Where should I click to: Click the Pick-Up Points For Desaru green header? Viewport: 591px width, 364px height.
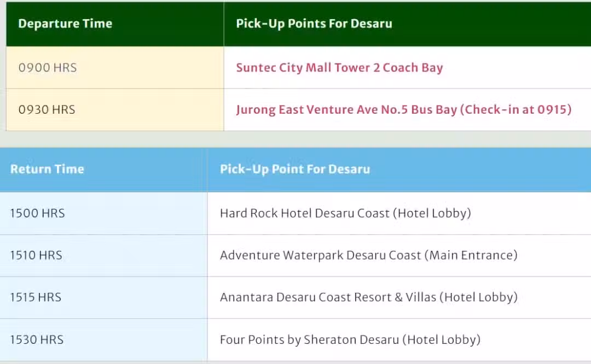tap(408, 24)
